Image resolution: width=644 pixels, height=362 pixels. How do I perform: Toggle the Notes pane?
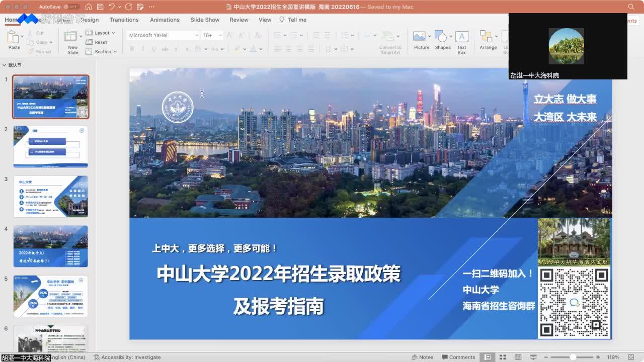pos(422,357)
